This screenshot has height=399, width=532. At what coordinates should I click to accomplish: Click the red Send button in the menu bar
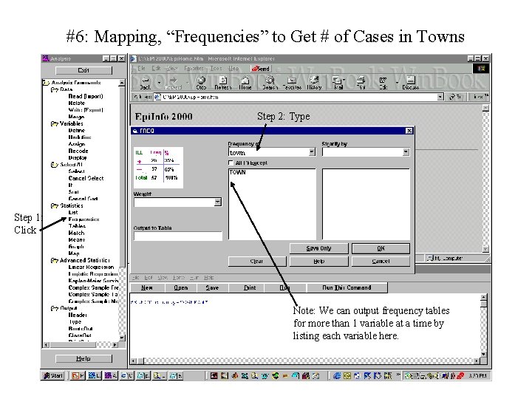point(261,69)
